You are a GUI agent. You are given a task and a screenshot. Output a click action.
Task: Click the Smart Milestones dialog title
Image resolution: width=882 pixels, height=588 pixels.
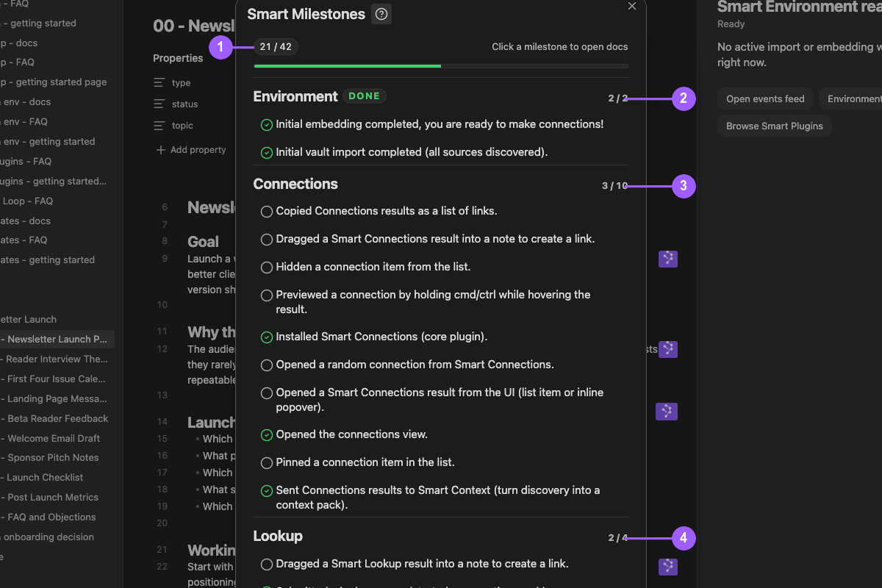[306, 14]
